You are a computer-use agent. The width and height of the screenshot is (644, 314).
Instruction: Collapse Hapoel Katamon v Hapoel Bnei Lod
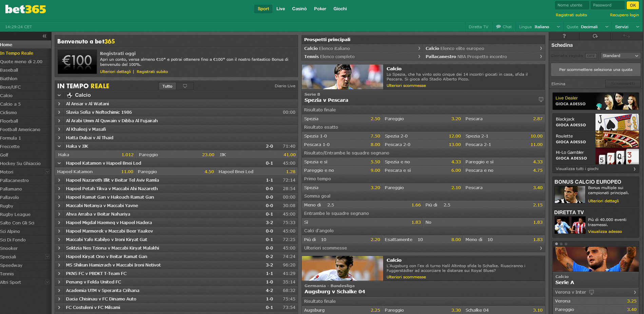[x=59, y=163]
